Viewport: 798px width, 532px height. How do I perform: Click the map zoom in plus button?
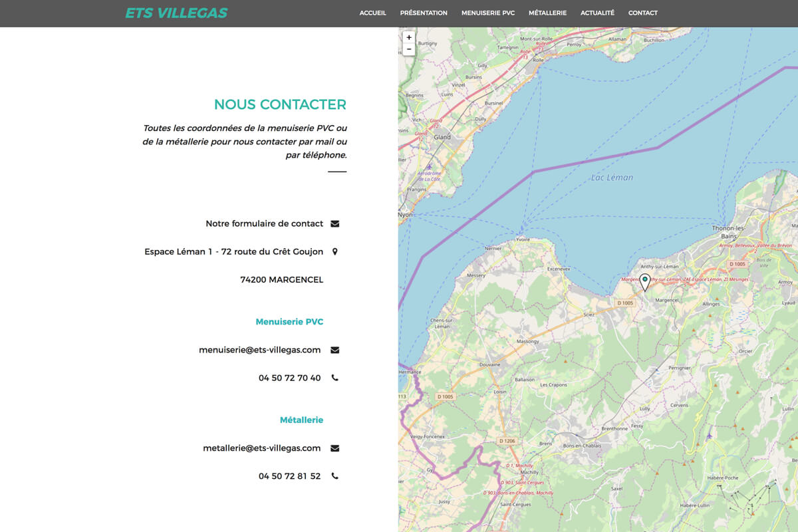409,37
